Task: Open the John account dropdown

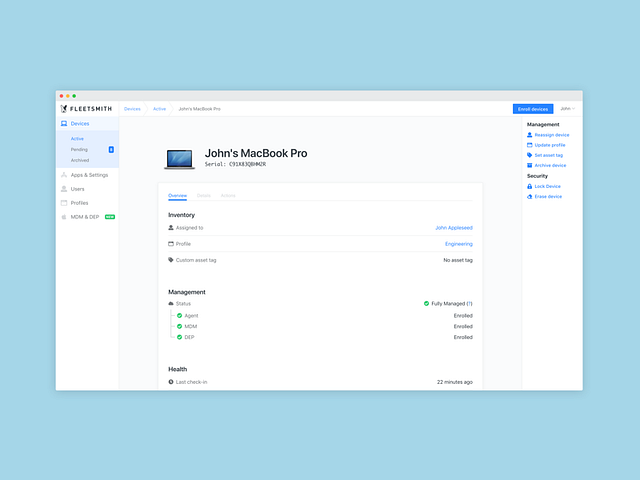Action: tap(567, 109)
